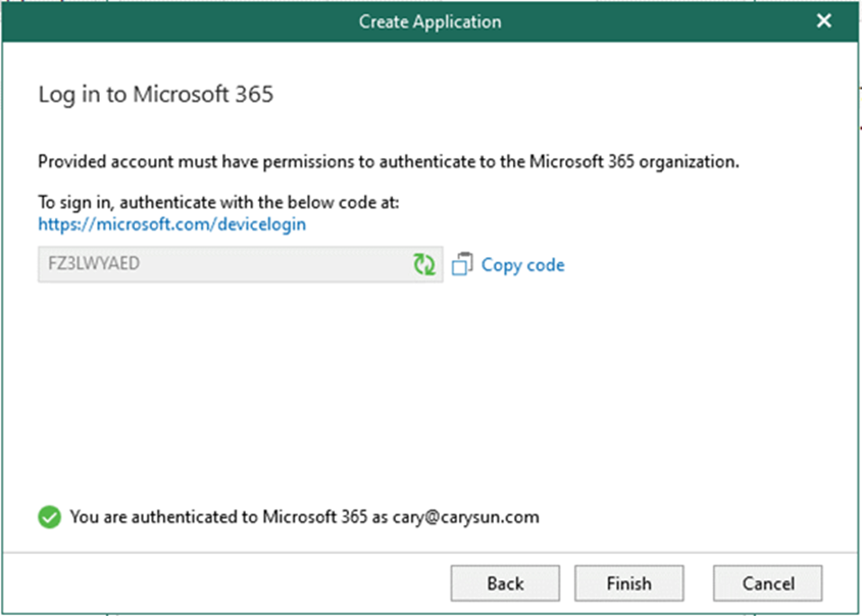
Task: Click the copy clipboard icon
Action: click(462, 264)
